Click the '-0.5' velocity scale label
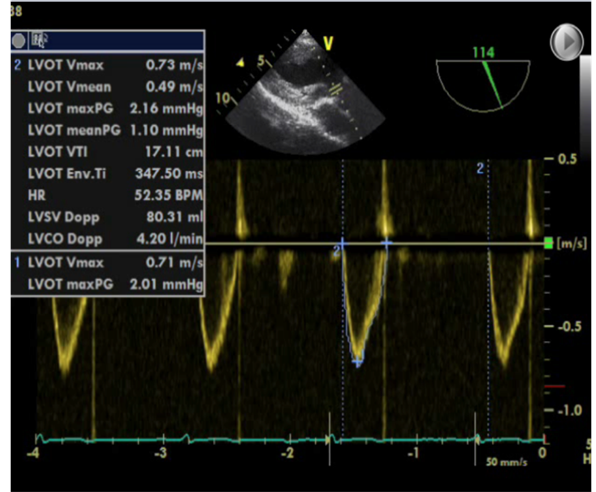This screenshot has width=596, height=492. point(569,327)
